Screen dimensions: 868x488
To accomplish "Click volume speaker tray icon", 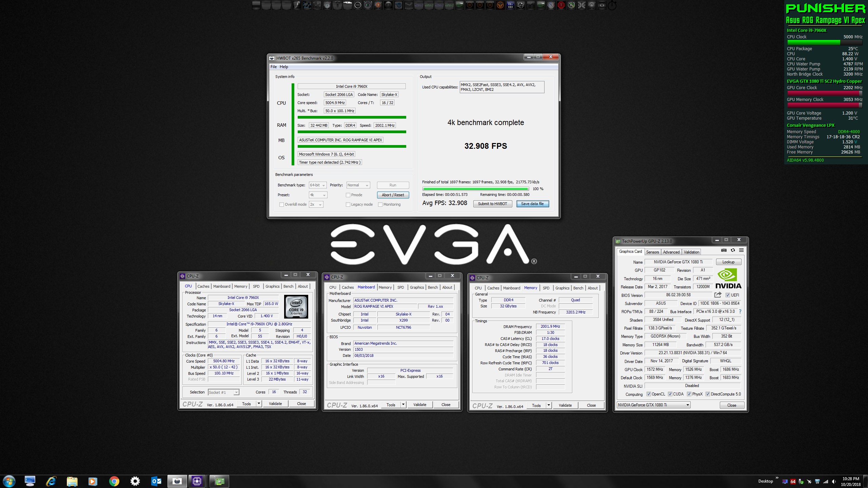I will click(x=834, y=482).
